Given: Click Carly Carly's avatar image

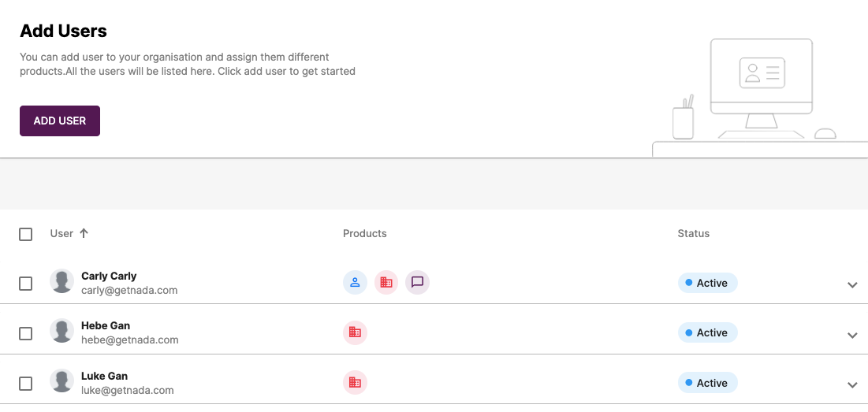Looking at the screenshot, I should [x=62, y=281].
